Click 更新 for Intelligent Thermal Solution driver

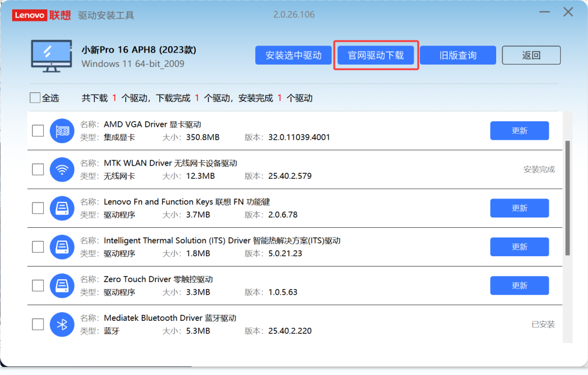519,247
